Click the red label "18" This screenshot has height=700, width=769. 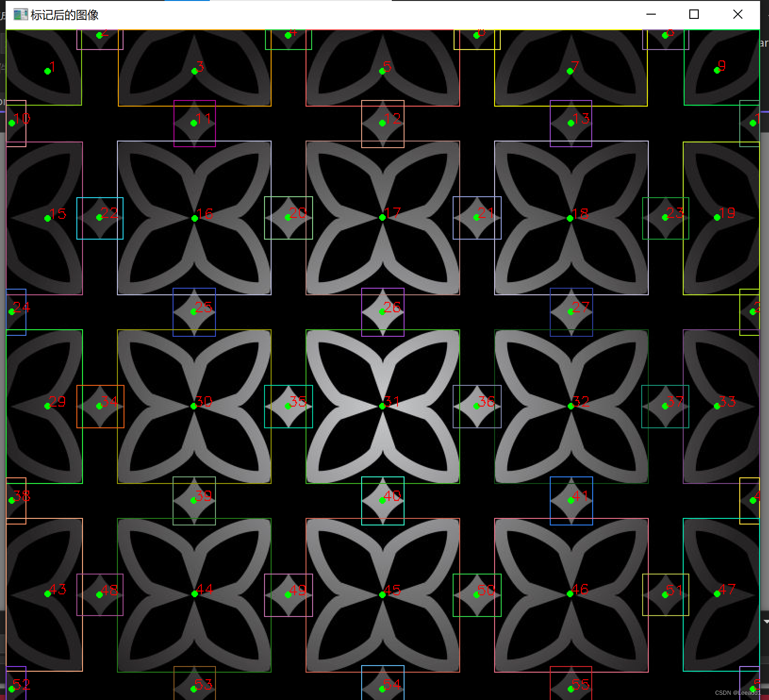click(x=580, y=214)
